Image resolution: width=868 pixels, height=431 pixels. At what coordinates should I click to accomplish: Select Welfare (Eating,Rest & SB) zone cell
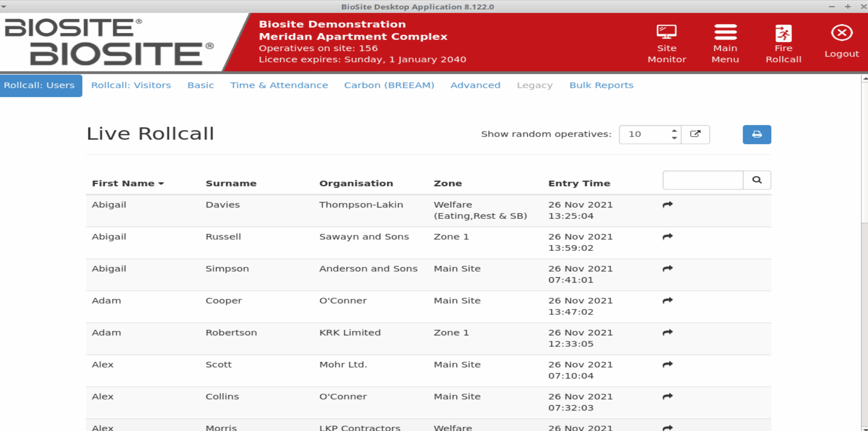tap(480, 210)
